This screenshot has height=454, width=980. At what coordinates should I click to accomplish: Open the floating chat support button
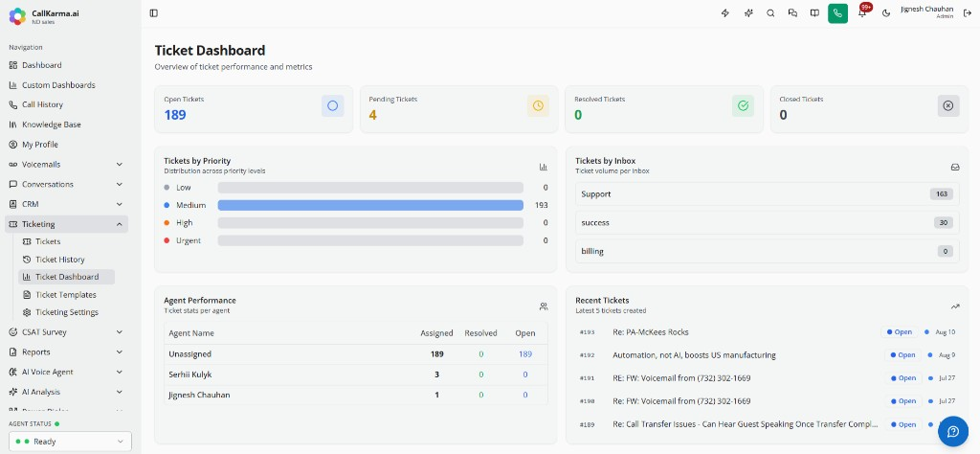tap(953, 431)
